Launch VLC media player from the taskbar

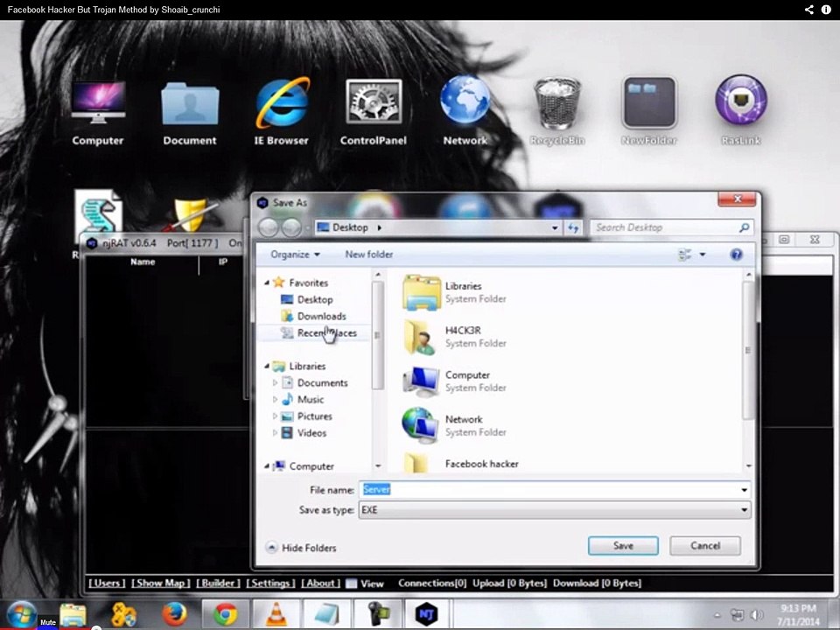pyautogui.click(x=276, y=614)
